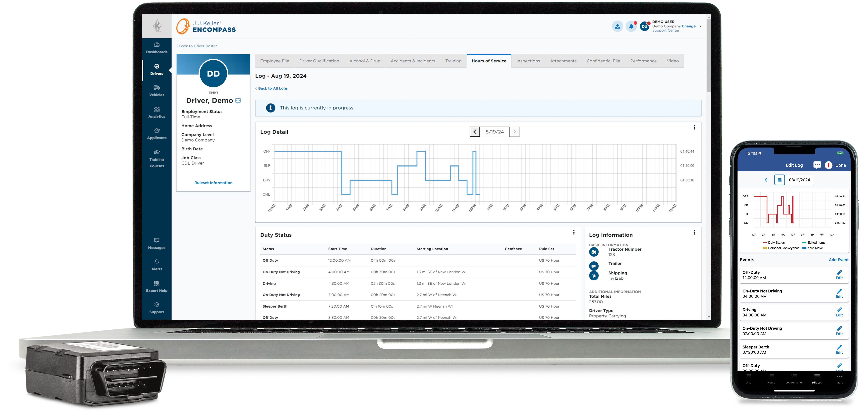
Task: Click the Back to All Logs link
Action: click(273, 88)
